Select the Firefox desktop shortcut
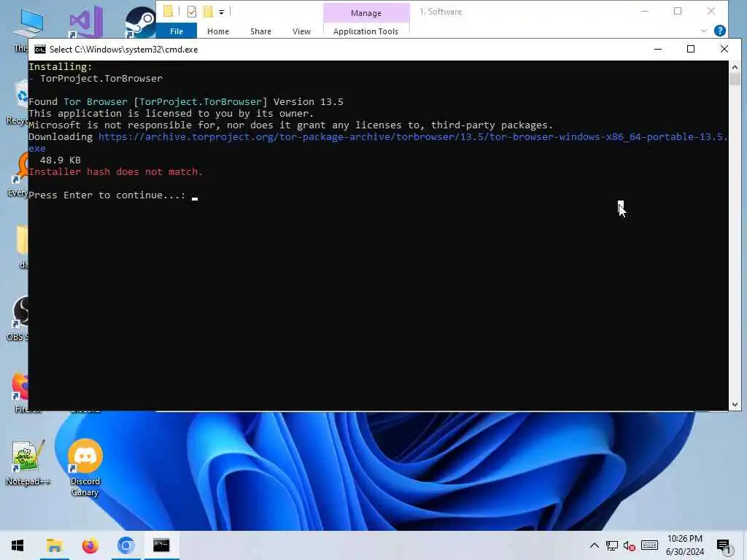Image resolution: width=747 pixels, height=560 pixels. [x=20, y=393]
